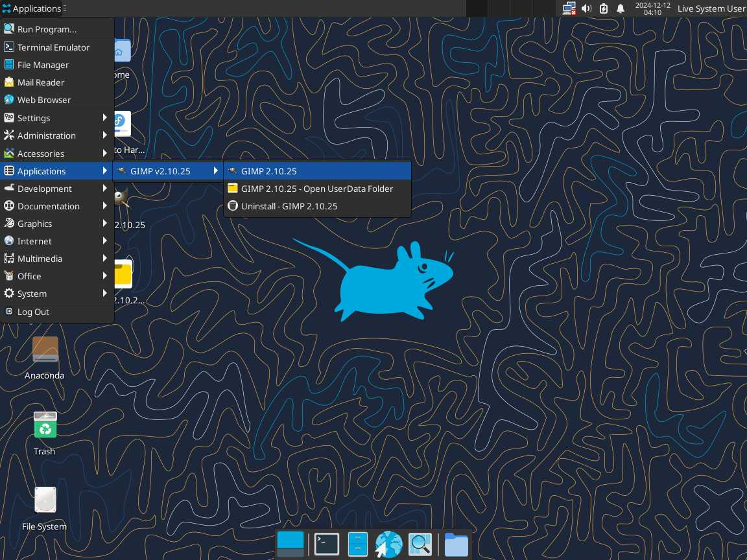Launch terminal from the bottom dock
The width and height of the screenshot is (747, 560).
[326, 544]
